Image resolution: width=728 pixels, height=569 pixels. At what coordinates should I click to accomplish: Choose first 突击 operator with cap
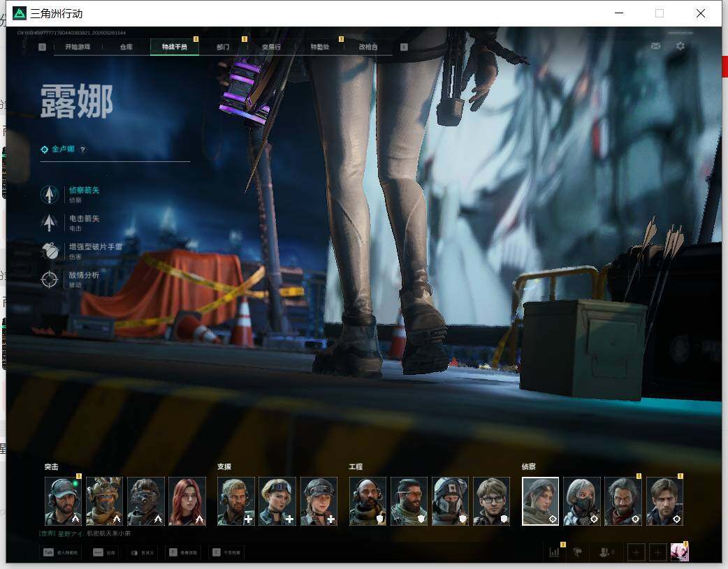point(63,501)
